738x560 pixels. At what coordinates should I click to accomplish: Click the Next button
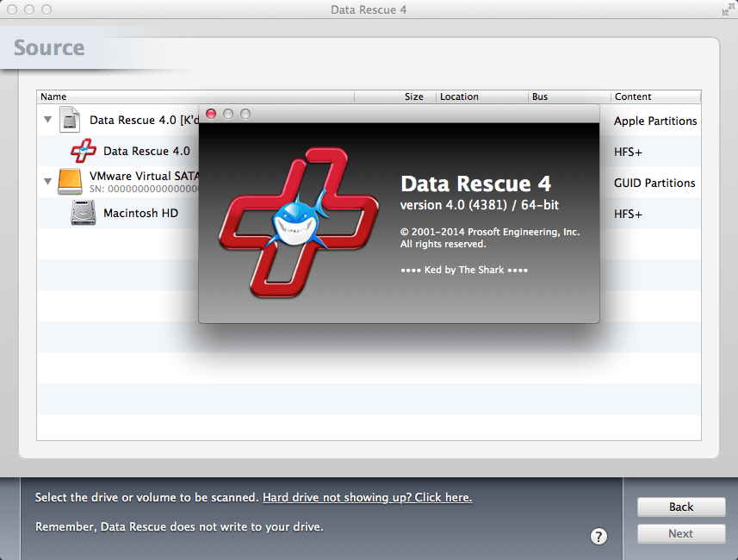(x=681, y=533)
